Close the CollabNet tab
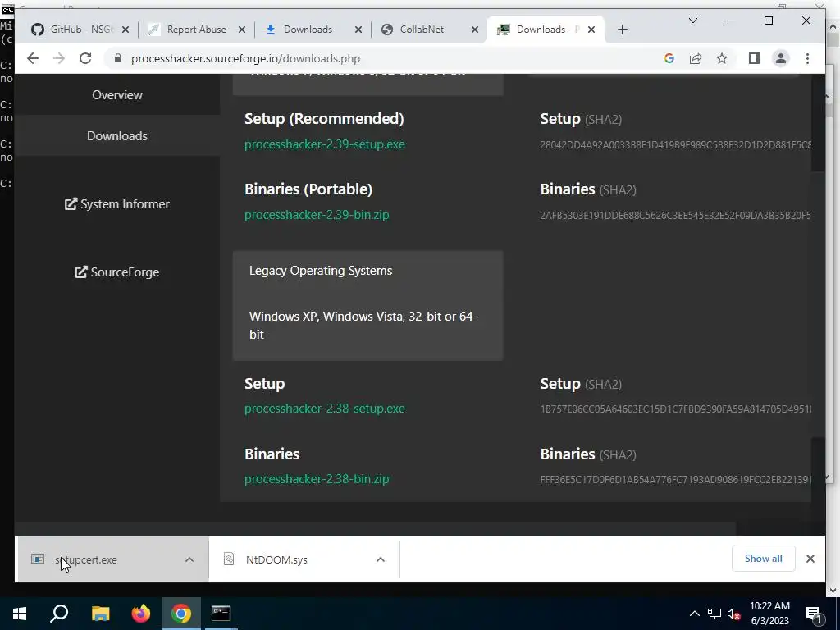Screen dimensions: 840x630 coord(475,30)
